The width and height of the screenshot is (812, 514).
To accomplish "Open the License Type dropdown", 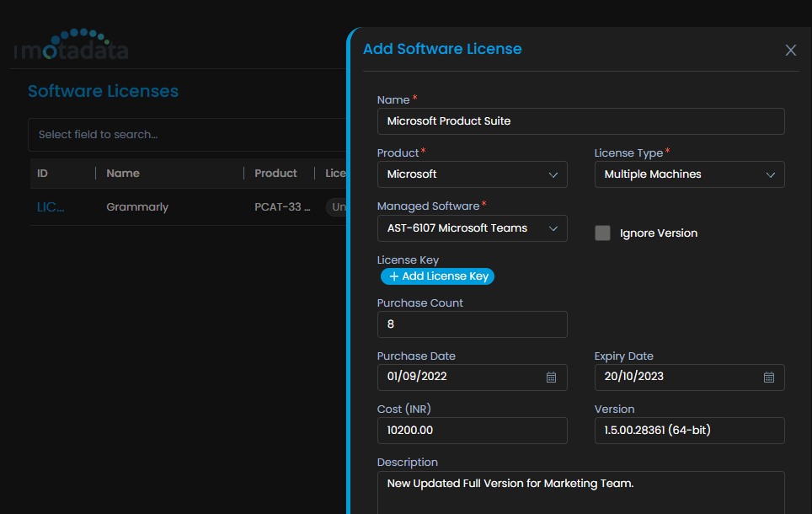I will [x=689, y=174].
